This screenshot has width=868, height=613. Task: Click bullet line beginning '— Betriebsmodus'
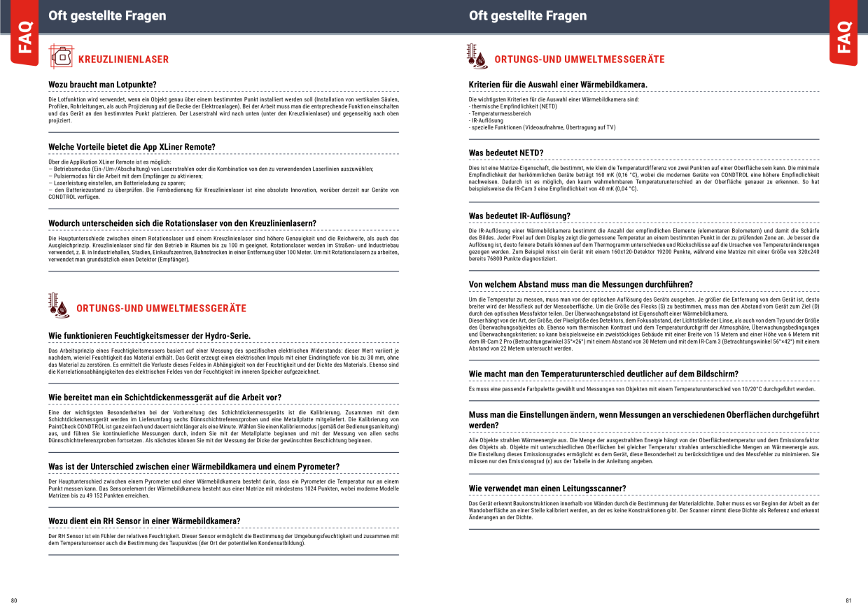(x=210, y=169)
